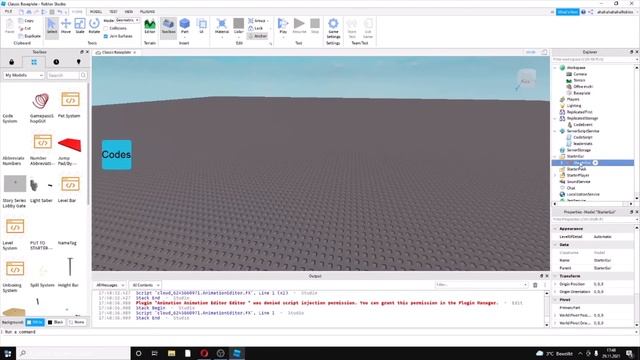
Task: Switch to the VIEW ribbon tab
Action: (129, 12)
